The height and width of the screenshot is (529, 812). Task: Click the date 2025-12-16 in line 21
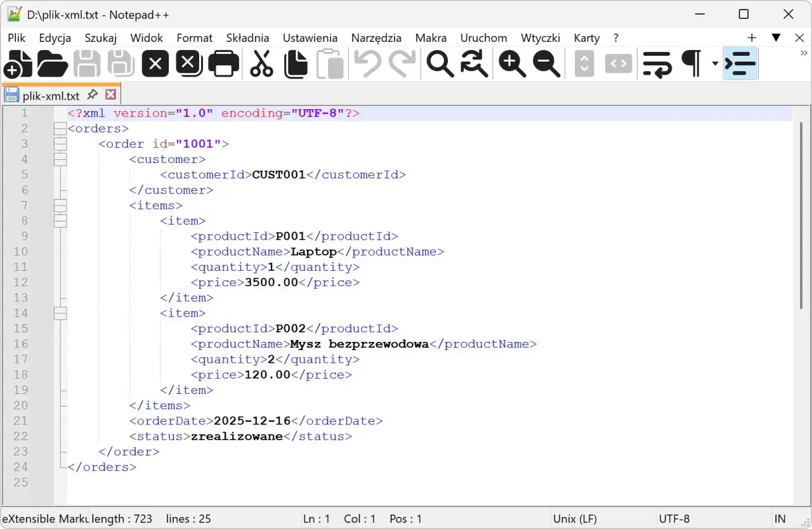coord(252,421)
